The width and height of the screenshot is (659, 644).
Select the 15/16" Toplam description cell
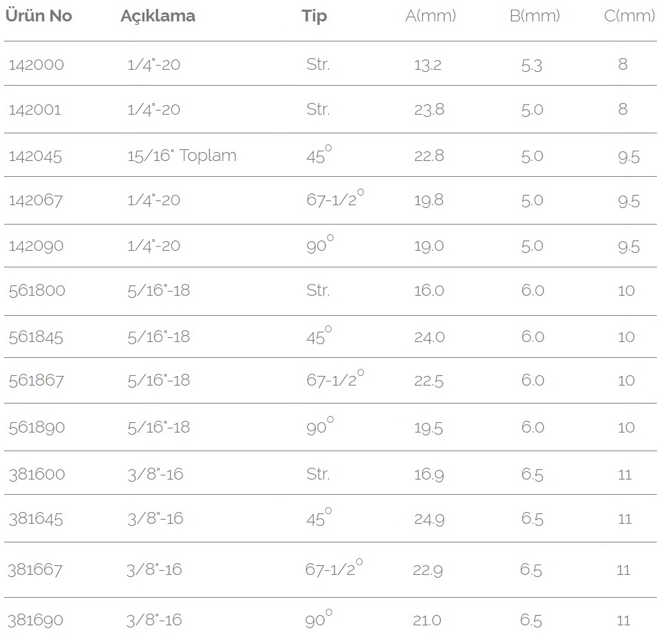(x=182, y=155)
